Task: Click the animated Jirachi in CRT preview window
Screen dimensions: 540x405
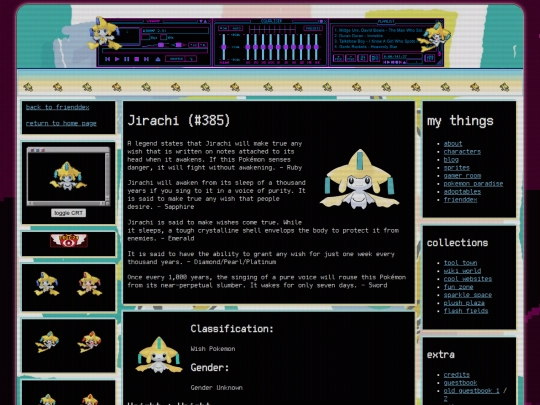Action: (68, 176)
